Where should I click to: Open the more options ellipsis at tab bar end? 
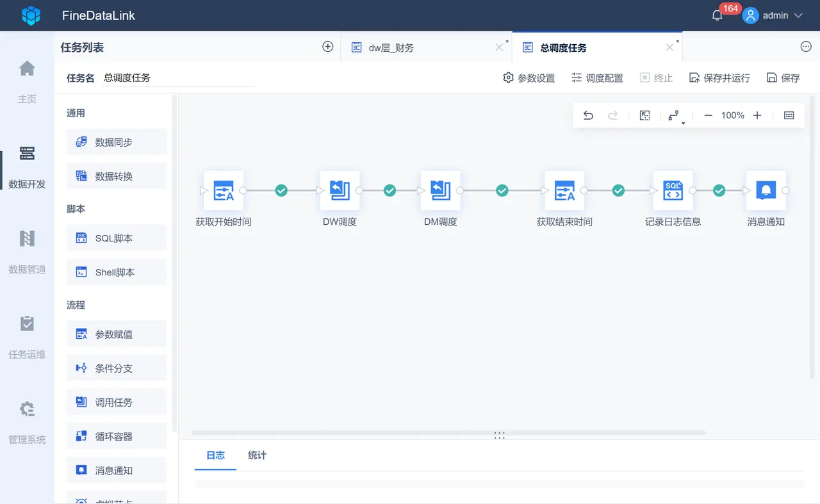click(806, 47)
